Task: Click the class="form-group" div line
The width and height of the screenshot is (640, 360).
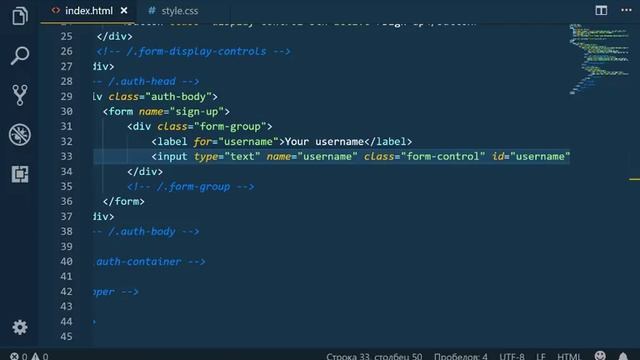Action: [200, 127]
